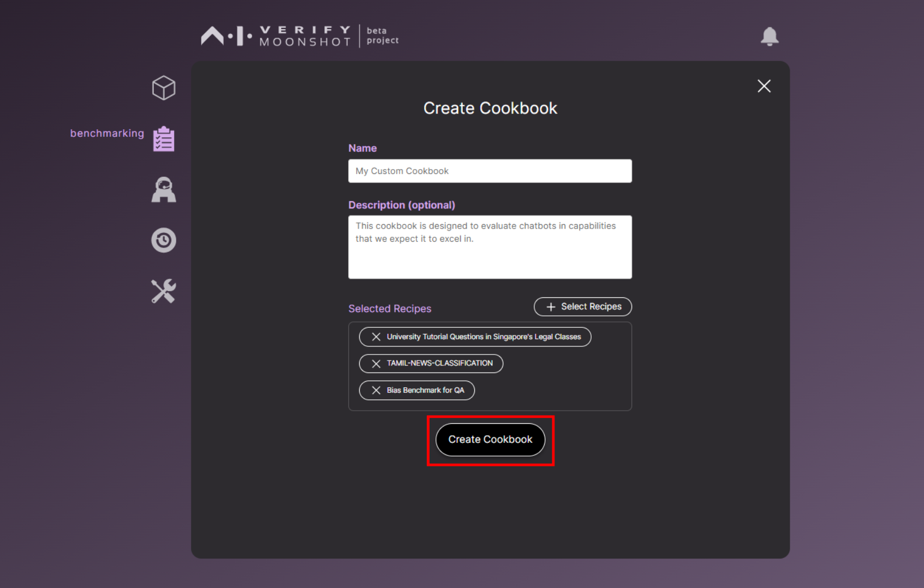Open the red teaming sidebar icon
The height and width of the screenshot is (588, 924).
163,189
